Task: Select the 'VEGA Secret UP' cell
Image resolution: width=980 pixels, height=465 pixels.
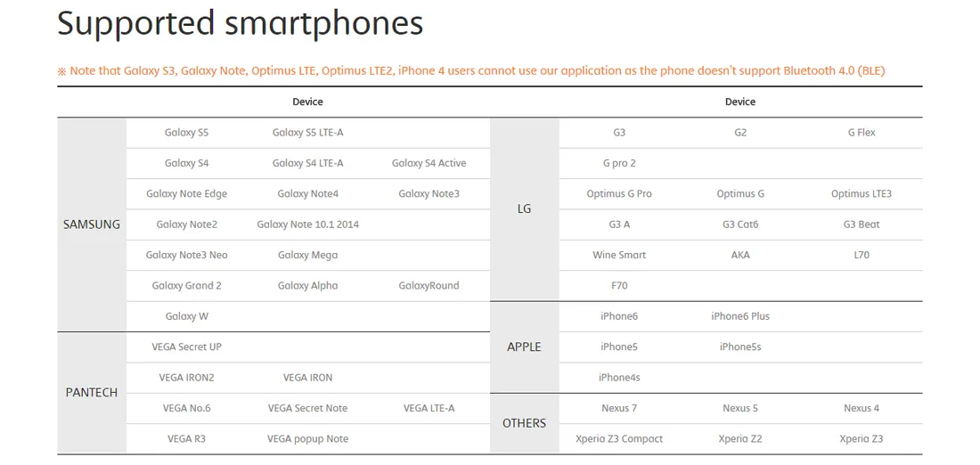Action: [187, 347]
